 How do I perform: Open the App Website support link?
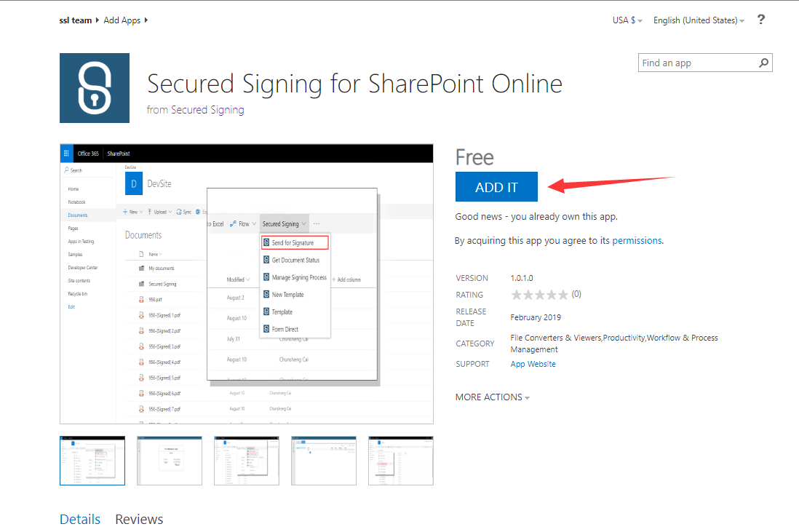(533, 364)
